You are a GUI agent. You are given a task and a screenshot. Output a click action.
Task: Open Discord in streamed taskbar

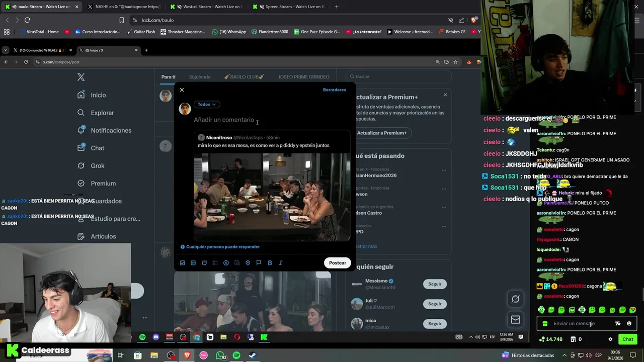click(156, 337)
